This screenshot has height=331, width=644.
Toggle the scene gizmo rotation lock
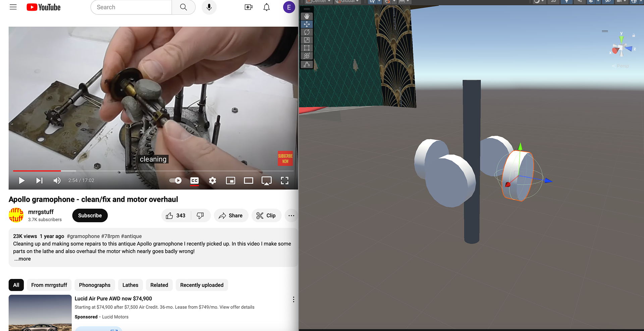(634, 35)
